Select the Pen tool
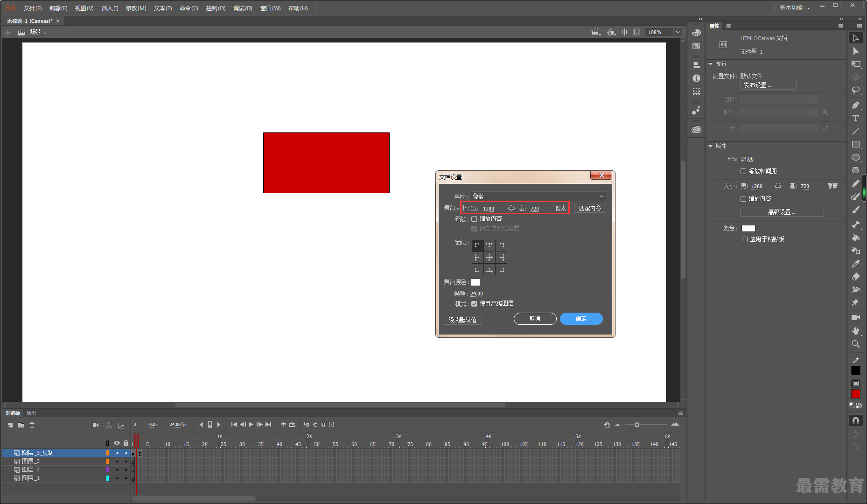867x504 pixels. click(x=856, y=105)
